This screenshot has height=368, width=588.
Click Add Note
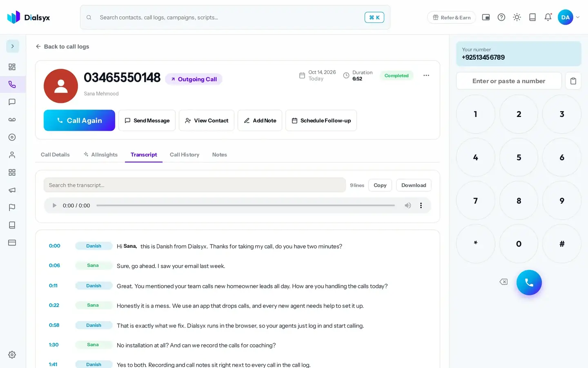point(260,120)
